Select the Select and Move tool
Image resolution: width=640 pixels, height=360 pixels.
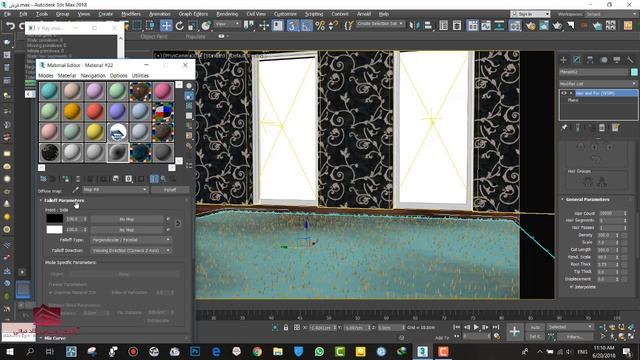166,26
